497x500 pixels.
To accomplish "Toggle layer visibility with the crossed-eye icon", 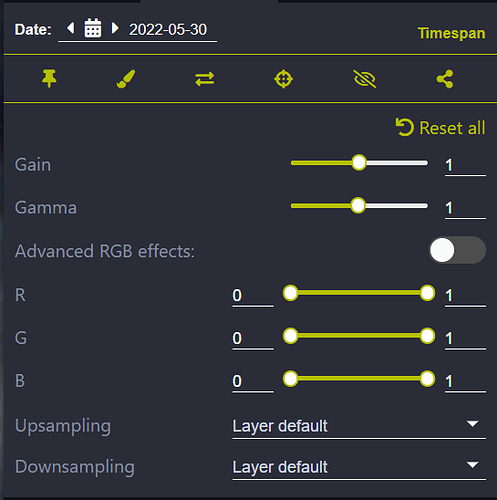I will (365, 79).
